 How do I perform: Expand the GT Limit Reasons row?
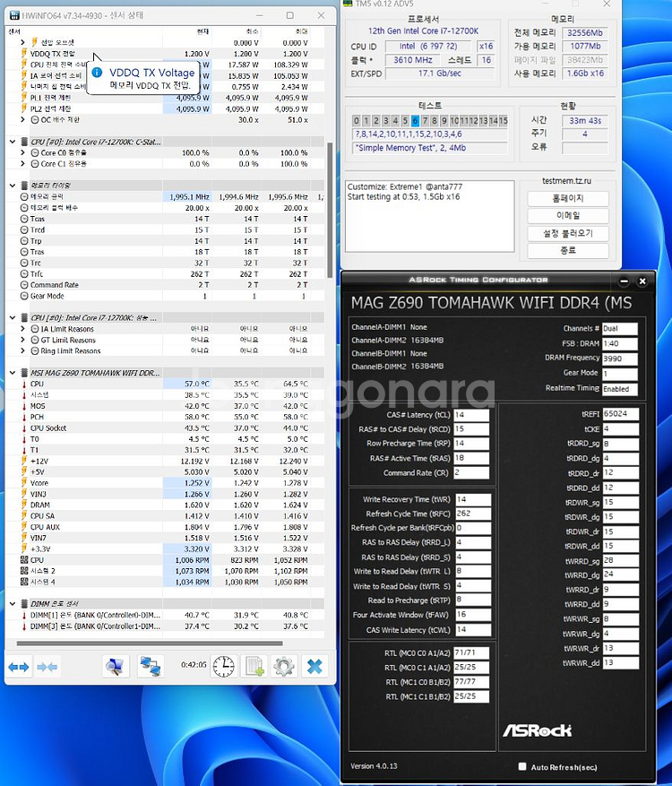pos(22,340)
